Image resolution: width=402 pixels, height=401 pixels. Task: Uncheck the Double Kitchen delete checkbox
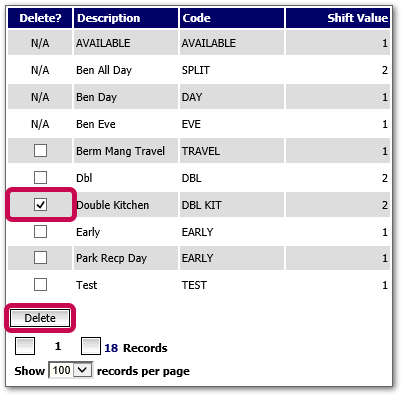pyautogui.click(x=40, y=204)
